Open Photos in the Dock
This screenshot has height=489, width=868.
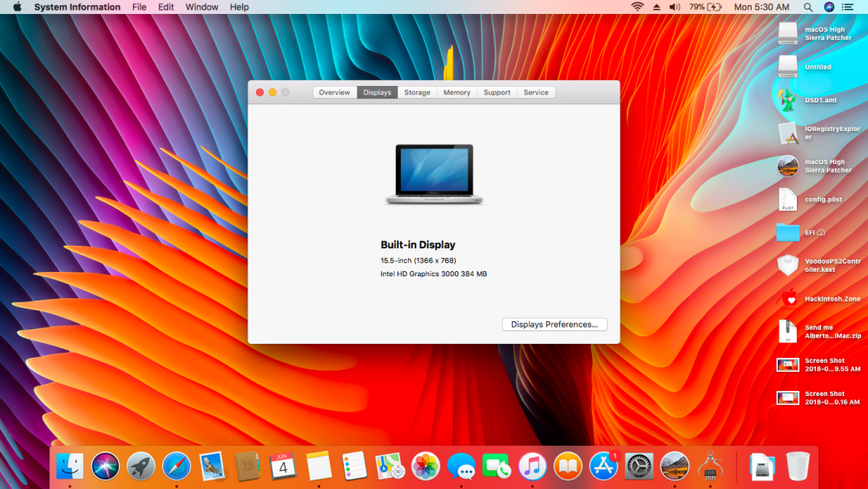[425, 466]
